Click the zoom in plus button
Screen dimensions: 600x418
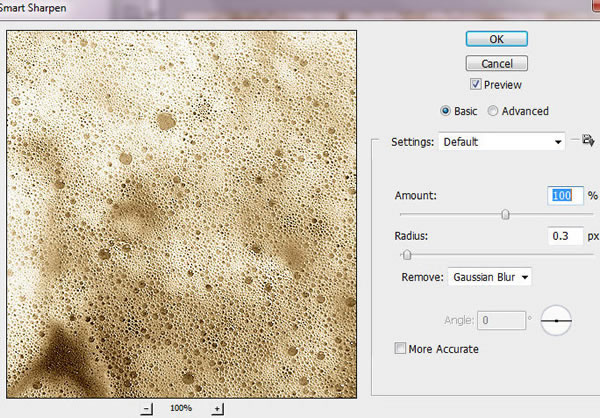(217, 408)
